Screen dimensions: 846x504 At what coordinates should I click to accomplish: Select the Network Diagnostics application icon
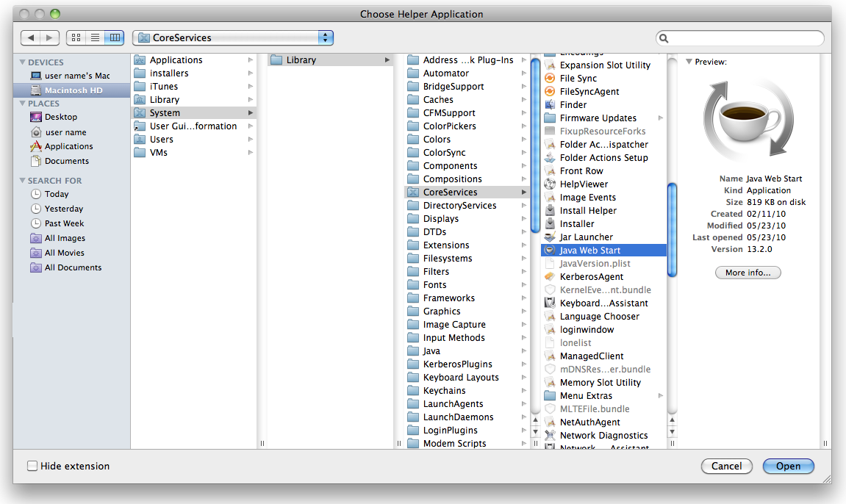[x=550, y=436]
